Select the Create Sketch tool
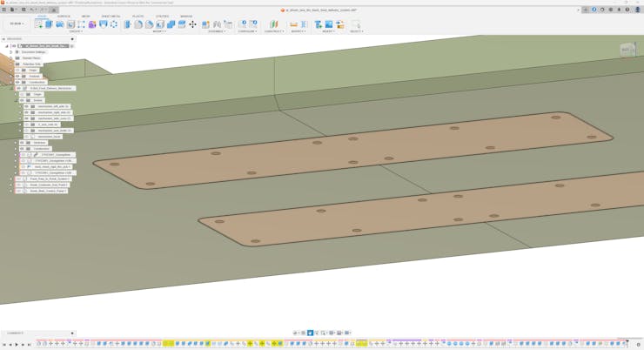This screenshot has width=644, height=350. click(x=38, y=24)
